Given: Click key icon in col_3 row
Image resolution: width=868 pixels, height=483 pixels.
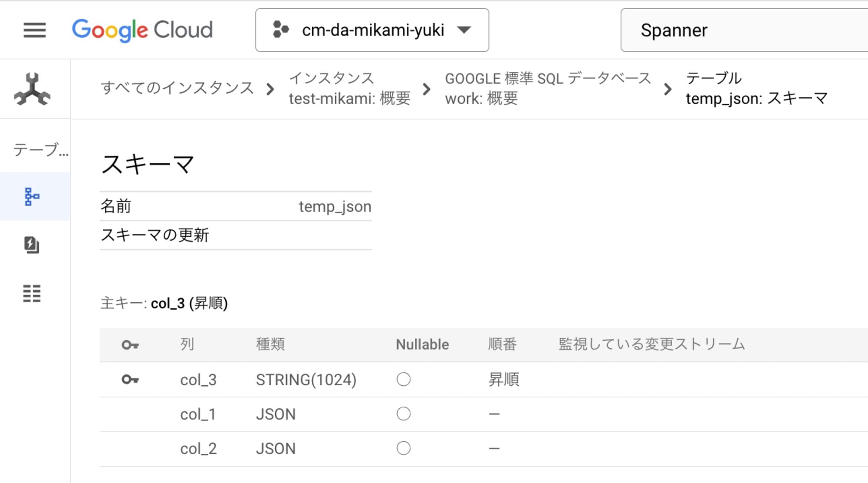Looking at the screenshot, I should (x=130, y=380).
